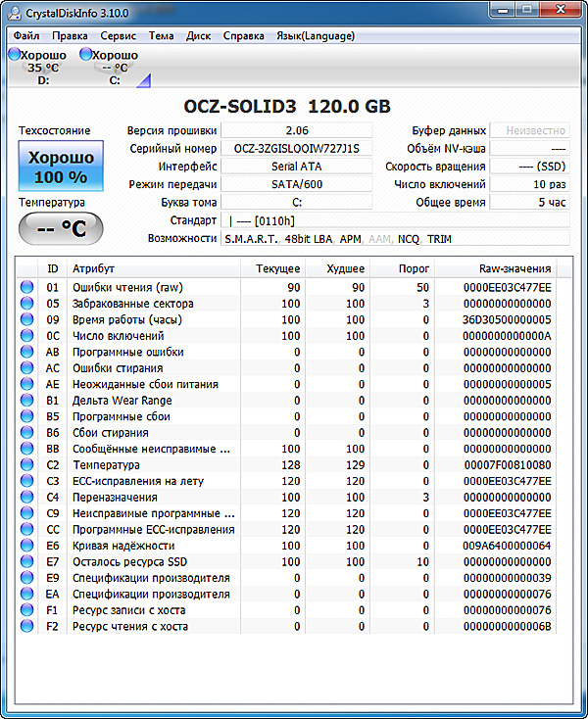Click the Хорошо 100 % health status button
This screenshot has width=588, height=719.
tap(61, 167)
